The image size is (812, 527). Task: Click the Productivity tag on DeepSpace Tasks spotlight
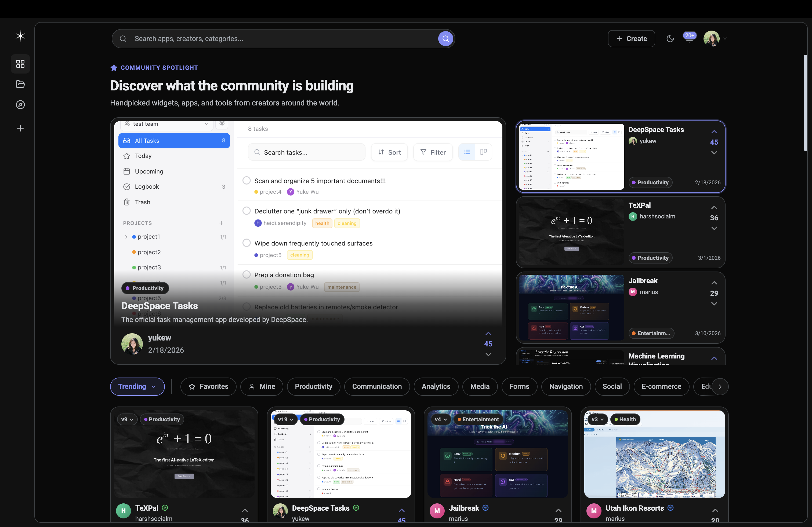(650, 182)
